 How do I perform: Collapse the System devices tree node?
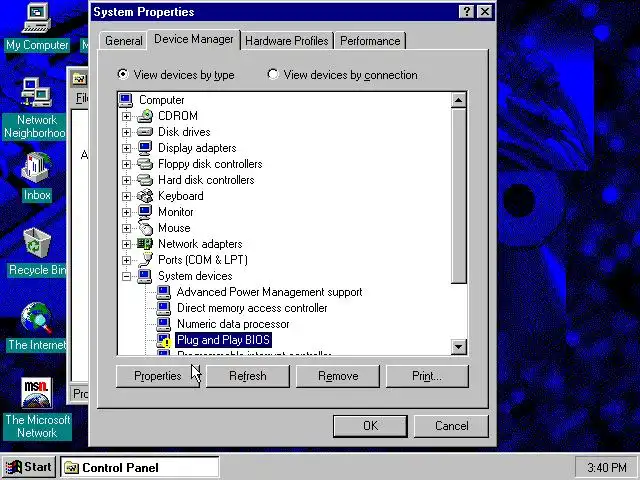click(x=127, y=276)
